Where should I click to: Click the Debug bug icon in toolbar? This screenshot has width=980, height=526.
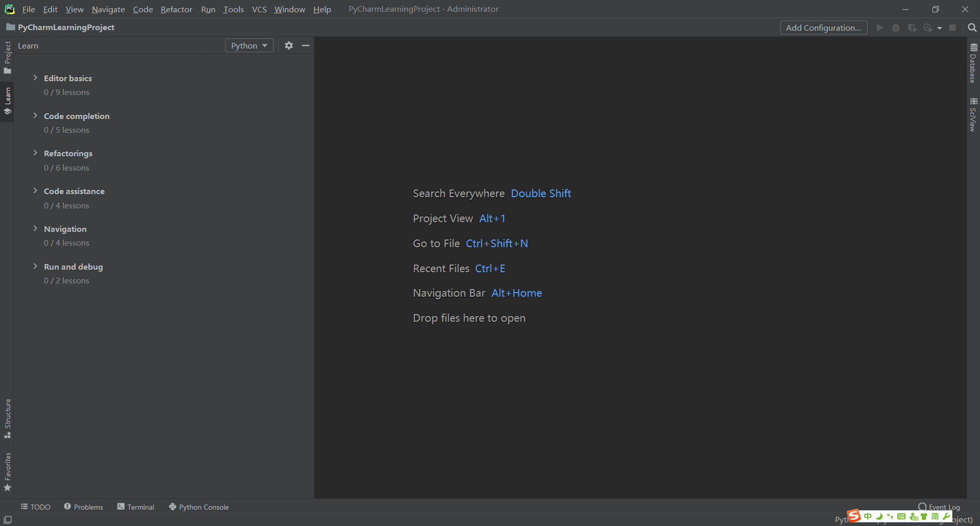coord(896,28)
